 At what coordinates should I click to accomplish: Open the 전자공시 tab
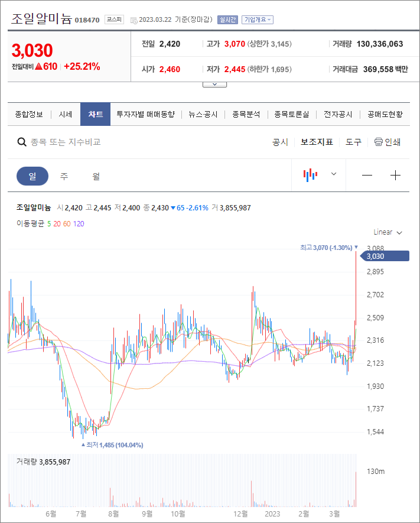338,115
